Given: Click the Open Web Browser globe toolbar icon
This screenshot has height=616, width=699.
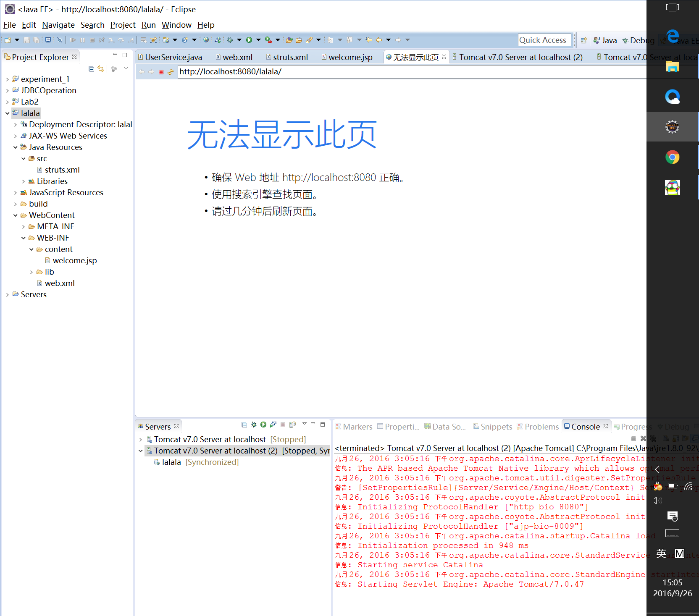Looking at the screenshot, I should click(206, 40).
